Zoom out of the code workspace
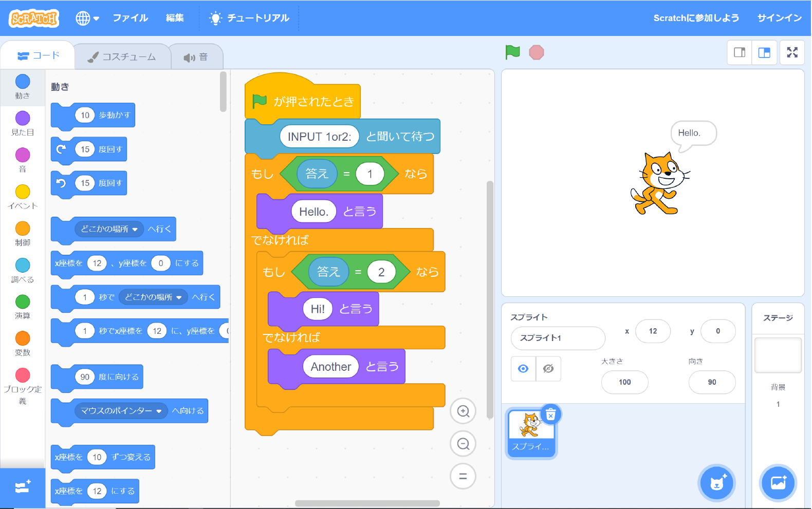The image size is (812, 509). (463, 444)
